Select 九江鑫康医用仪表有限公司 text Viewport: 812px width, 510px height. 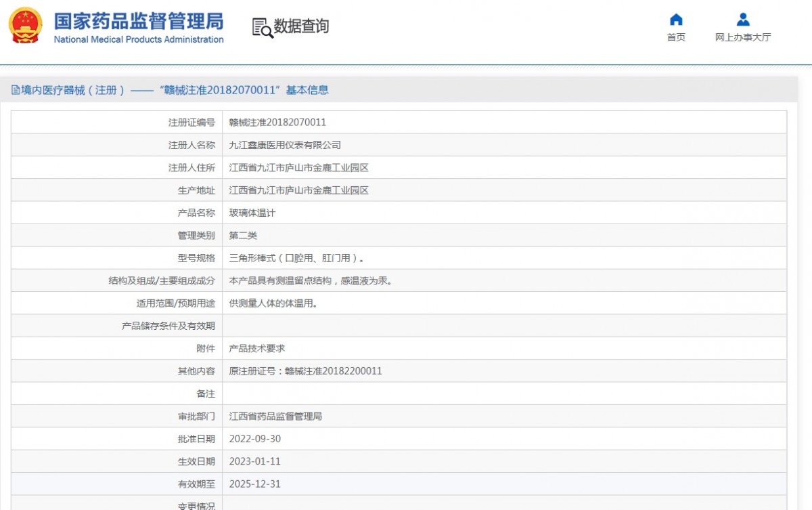point(285,145)
